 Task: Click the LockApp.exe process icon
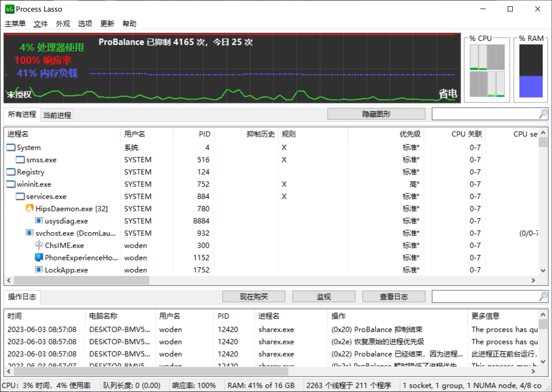click(39, 270)
